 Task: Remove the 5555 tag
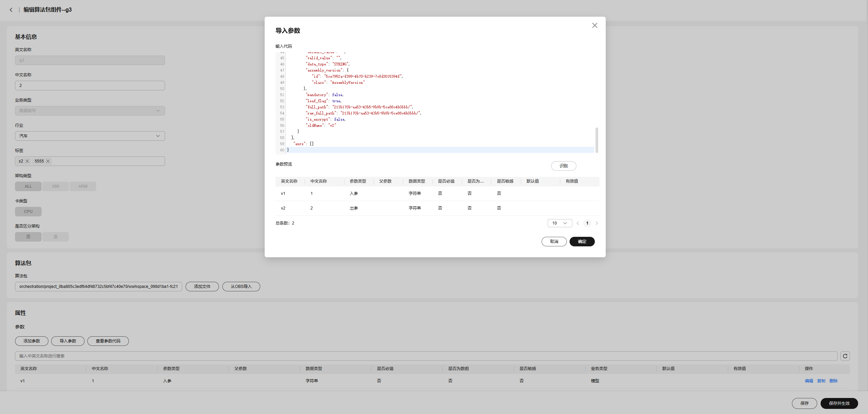click(48, 161)
